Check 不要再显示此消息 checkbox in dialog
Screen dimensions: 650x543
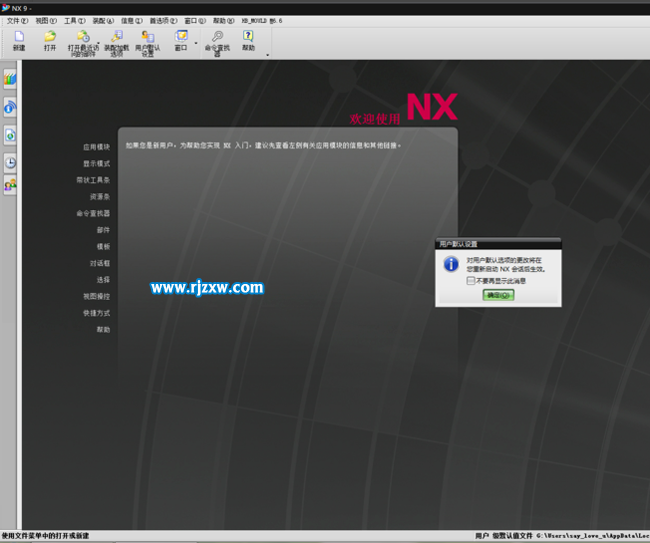471,281
